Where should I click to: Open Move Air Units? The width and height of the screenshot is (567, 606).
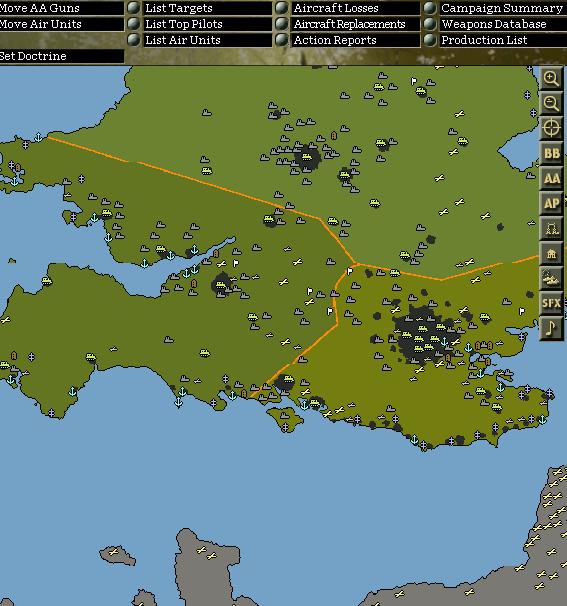coord(62,24)
